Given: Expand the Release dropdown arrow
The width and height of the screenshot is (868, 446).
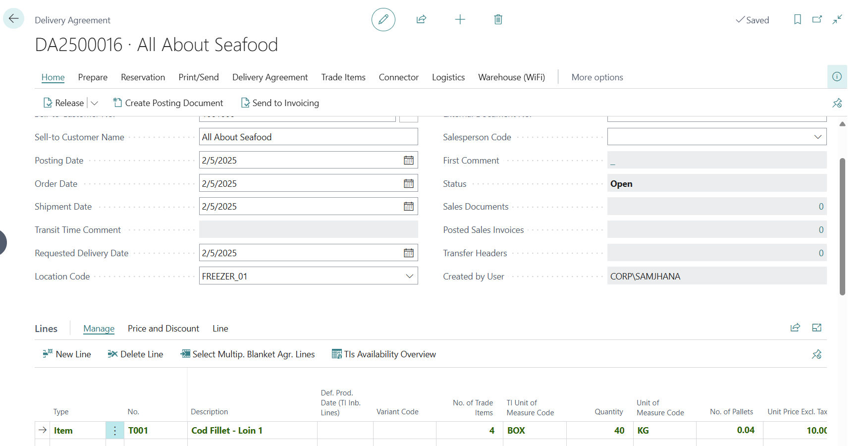Looking at the screenshot, I should coord(95,103).
